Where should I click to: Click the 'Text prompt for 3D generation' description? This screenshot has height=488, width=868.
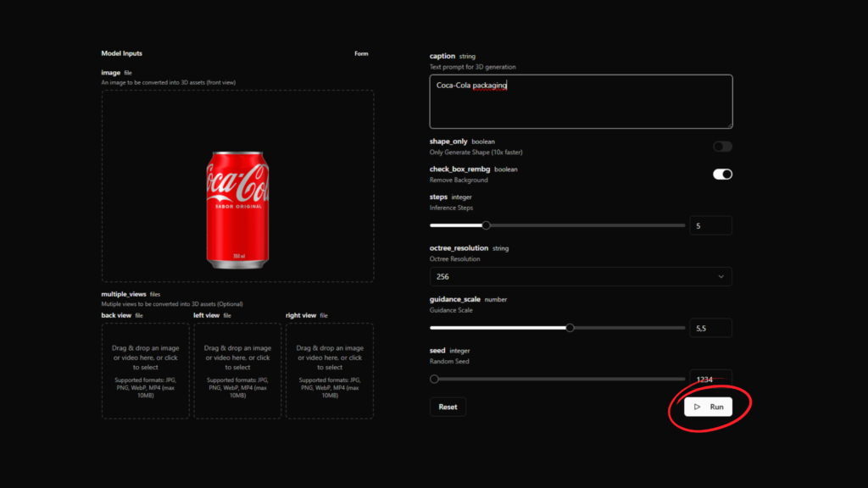pos(472,67)
